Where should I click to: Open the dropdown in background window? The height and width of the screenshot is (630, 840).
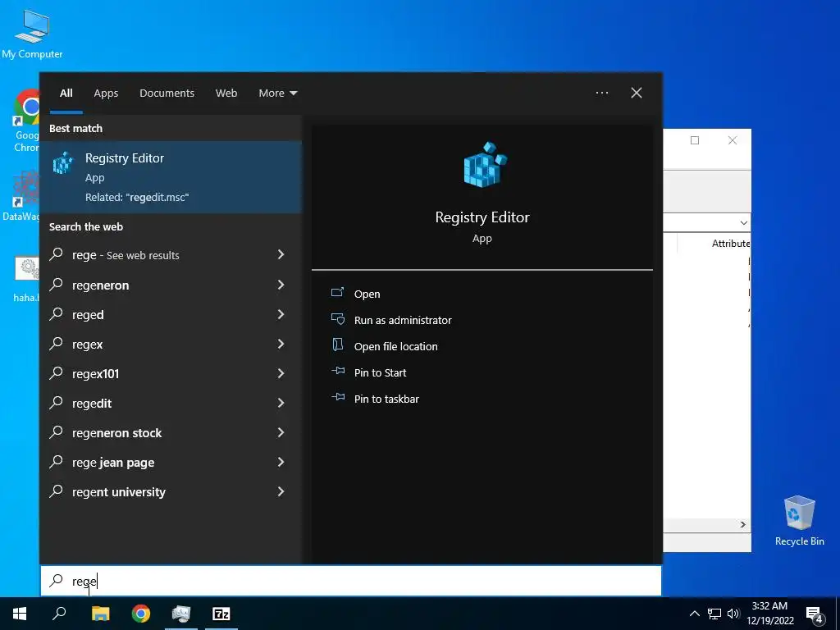coord(743,222)
